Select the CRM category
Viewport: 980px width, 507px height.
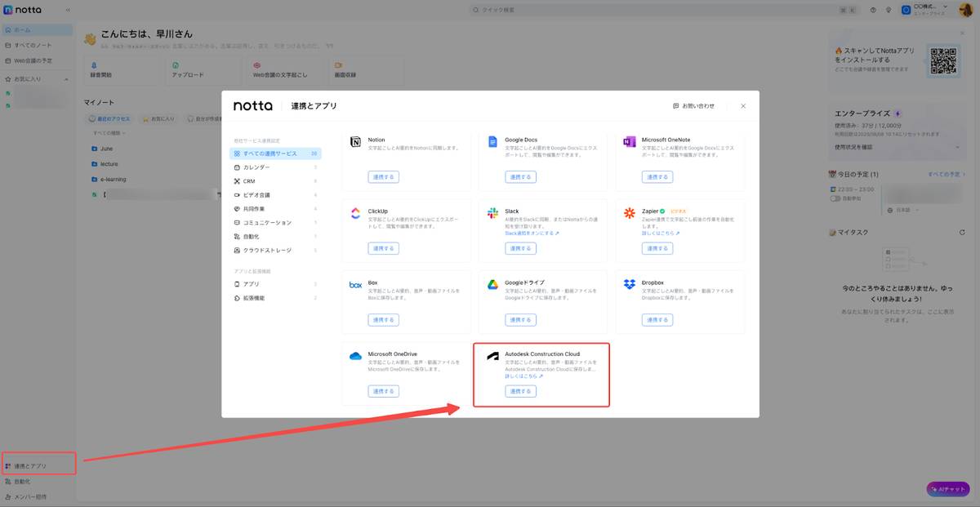point(275,181)
